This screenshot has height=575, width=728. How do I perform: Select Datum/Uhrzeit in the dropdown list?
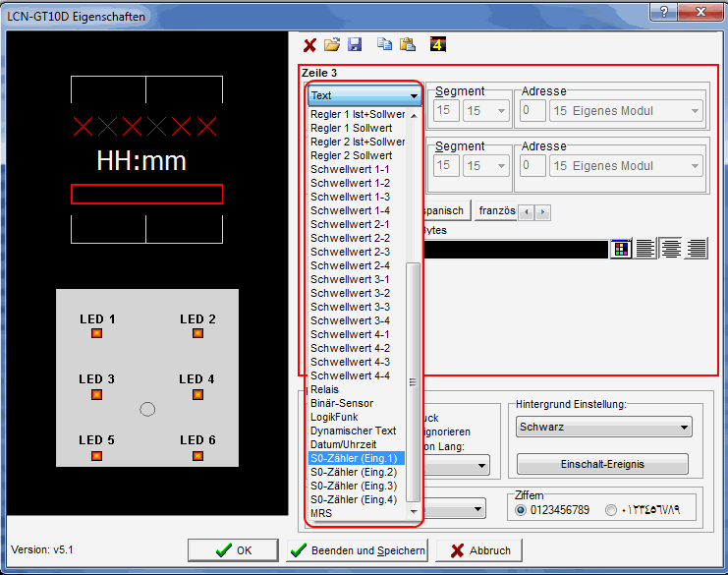click(345, 444)
